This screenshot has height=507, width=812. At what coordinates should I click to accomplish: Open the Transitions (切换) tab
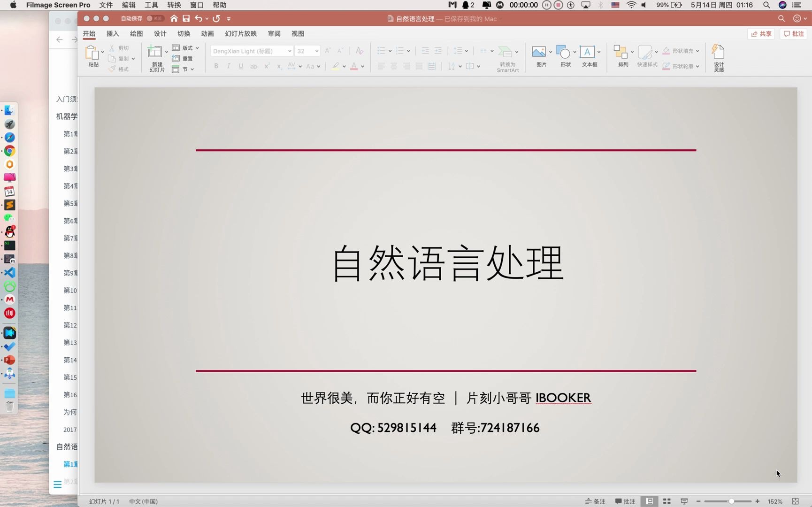pyautogui.click(x=184, y=34)
